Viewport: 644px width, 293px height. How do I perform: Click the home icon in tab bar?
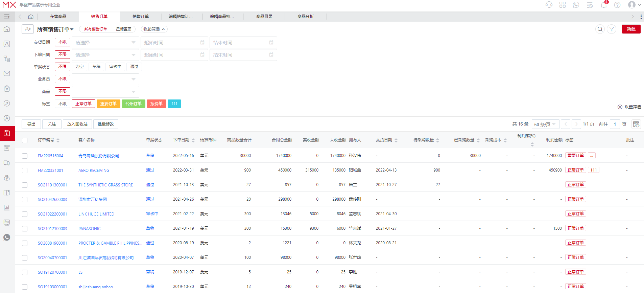pos(31,17)
